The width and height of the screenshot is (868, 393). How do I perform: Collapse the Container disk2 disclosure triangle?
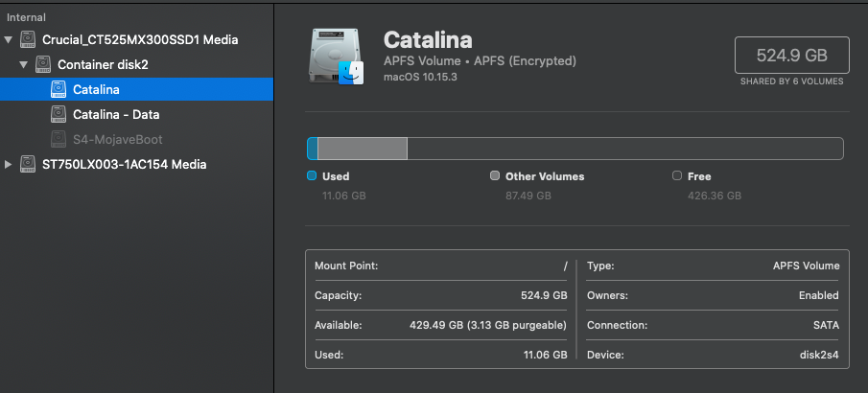[x=23, y=65]
